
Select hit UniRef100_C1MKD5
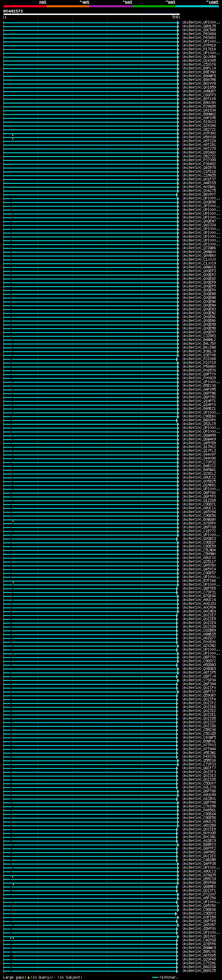point(199,175)
